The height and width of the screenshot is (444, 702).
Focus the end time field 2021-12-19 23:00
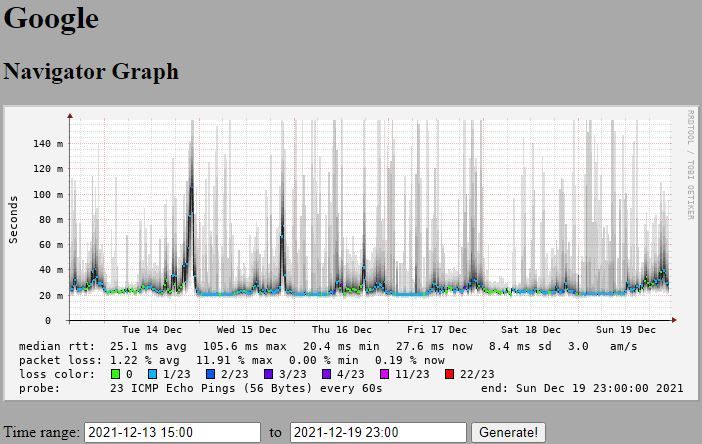tap(378, 432)
